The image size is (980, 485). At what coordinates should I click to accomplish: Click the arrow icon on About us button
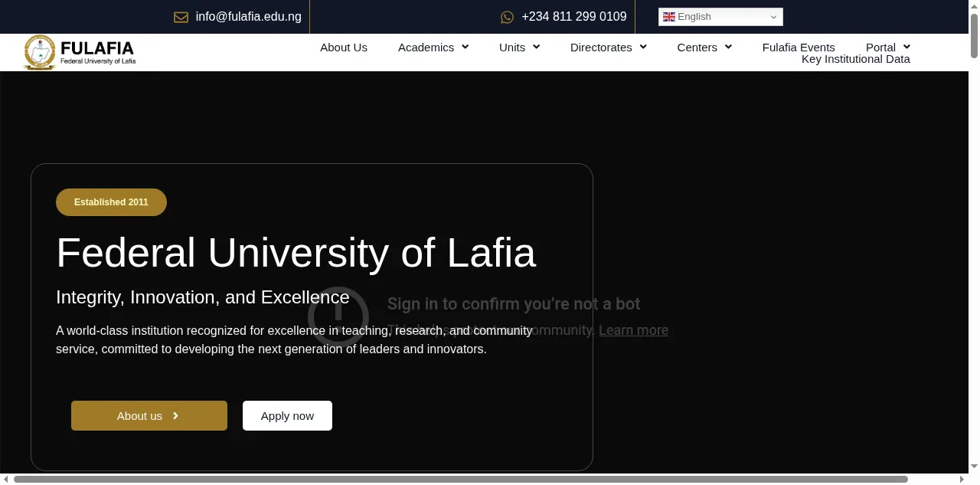pos(175,416)
